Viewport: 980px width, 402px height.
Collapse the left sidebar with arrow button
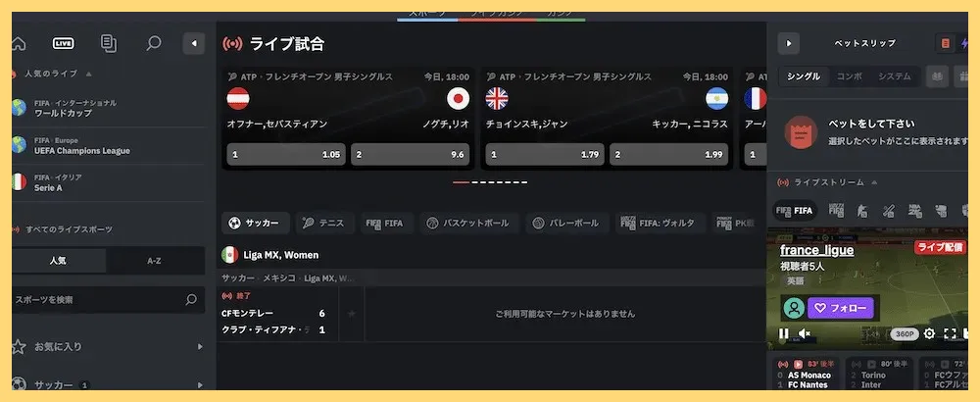coord(194,44)
